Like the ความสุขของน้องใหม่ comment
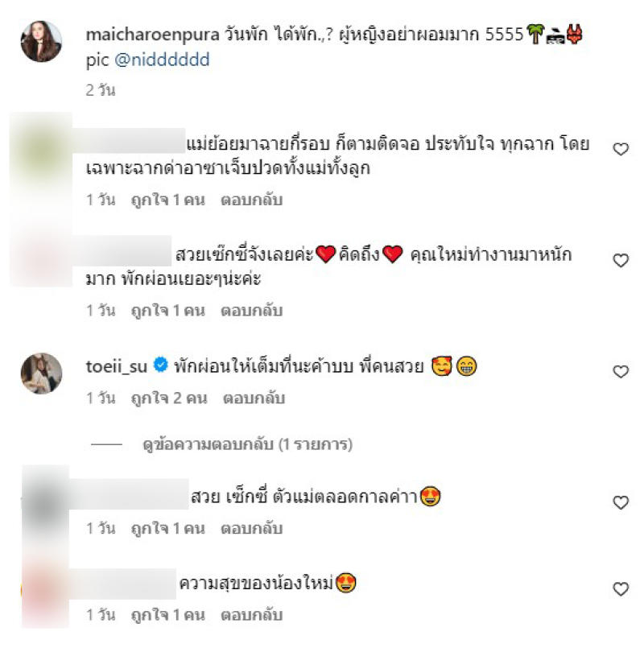644x648 pixels. [621, 589]
